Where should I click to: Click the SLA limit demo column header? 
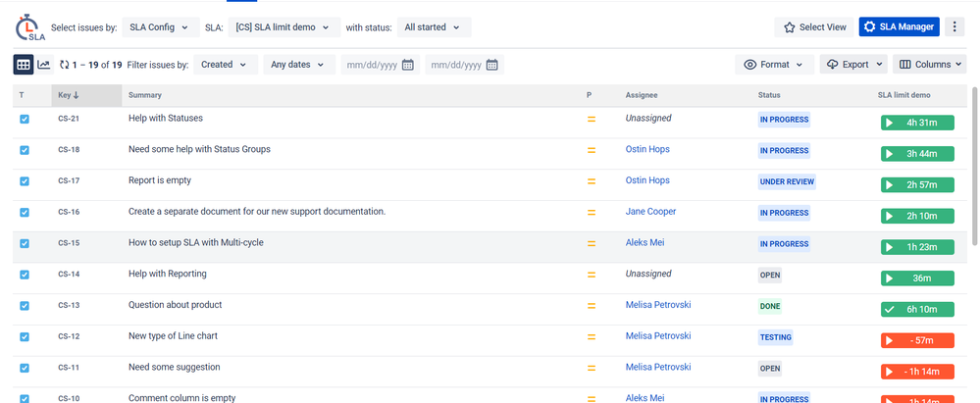pyautogui.click(x=903, y=95)
